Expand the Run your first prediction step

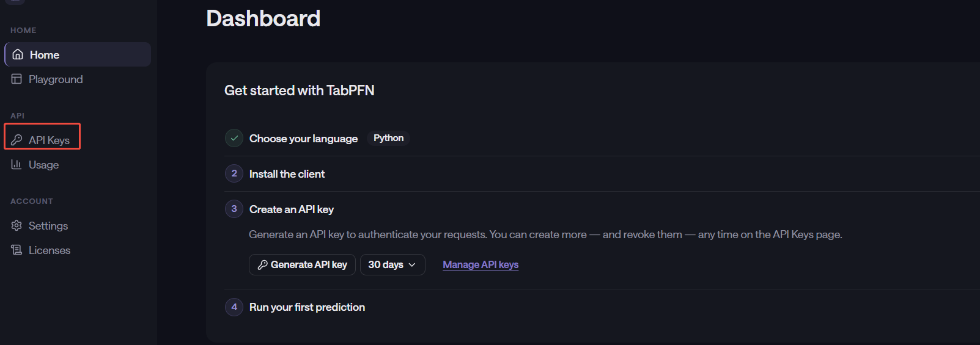307,307
